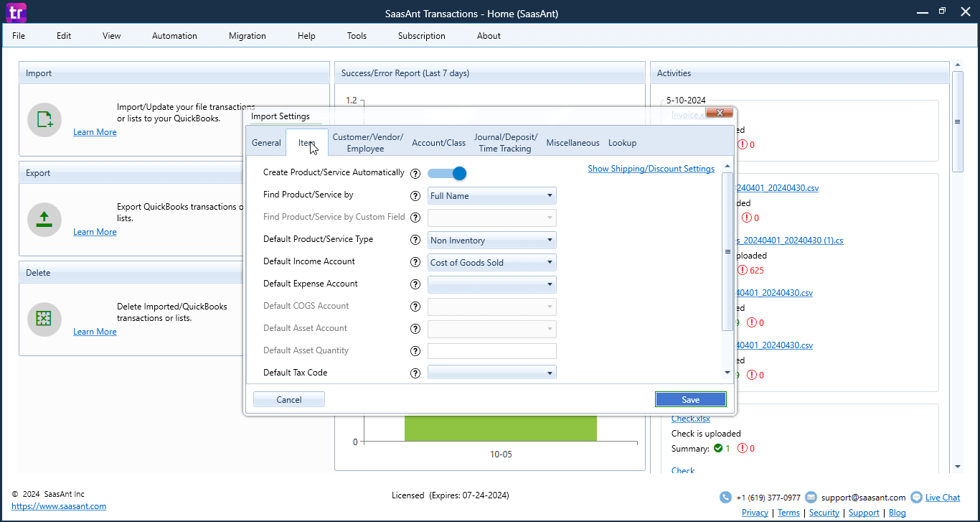The height and width of the screenshot is (522, 980).
Task: Switch to Journal/Deposit/Time Tracking tab
Action: coord(505,143)
